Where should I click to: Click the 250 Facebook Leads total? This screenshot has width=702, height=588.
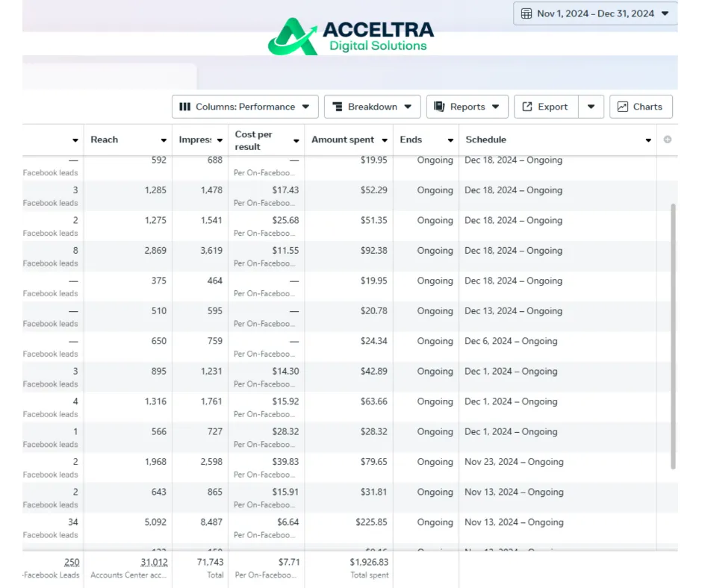72,563
